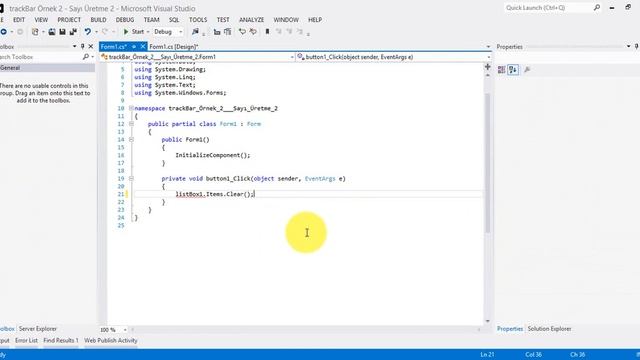Screen dimensions: 640x360
Task: Click the Open File toolbar icon
Action: point(52,31)
